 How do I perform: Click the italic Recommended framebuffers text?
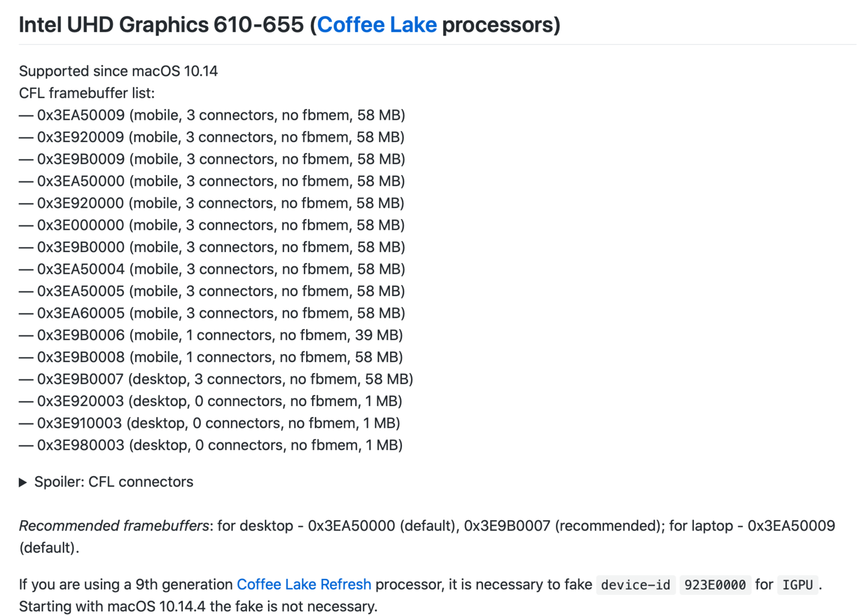pos(114,526)
